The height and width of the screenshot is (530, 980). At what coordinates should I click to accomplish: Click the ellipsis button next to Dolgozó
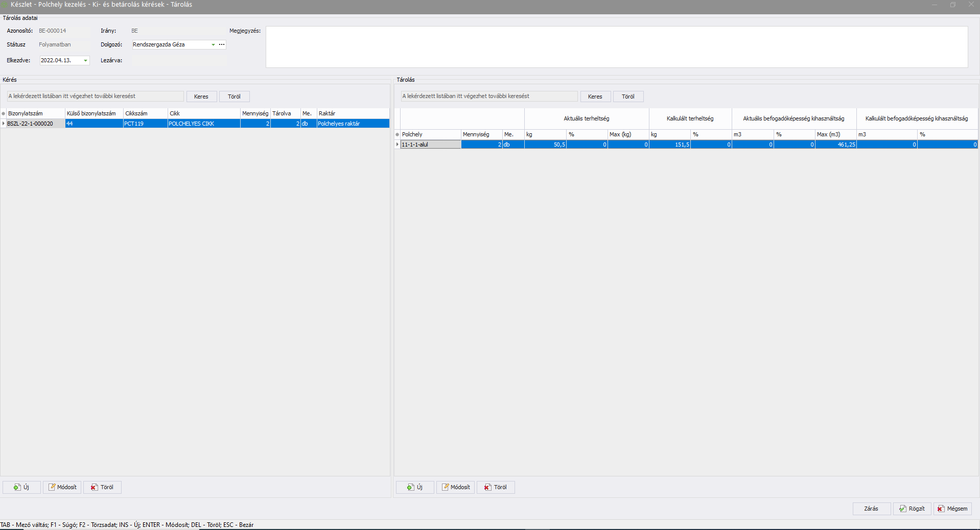click(x=222, y=45)
